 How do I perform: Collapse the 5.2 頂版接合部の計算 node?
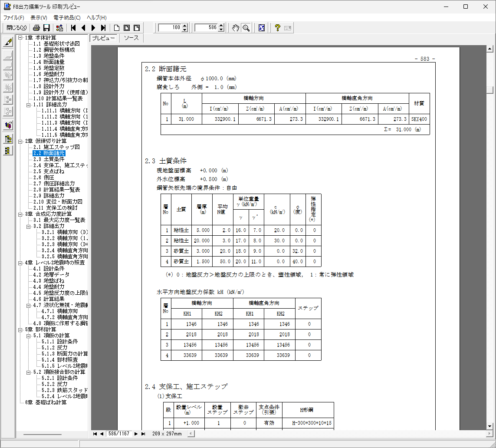pyautogui.click(x=28, y=372)
